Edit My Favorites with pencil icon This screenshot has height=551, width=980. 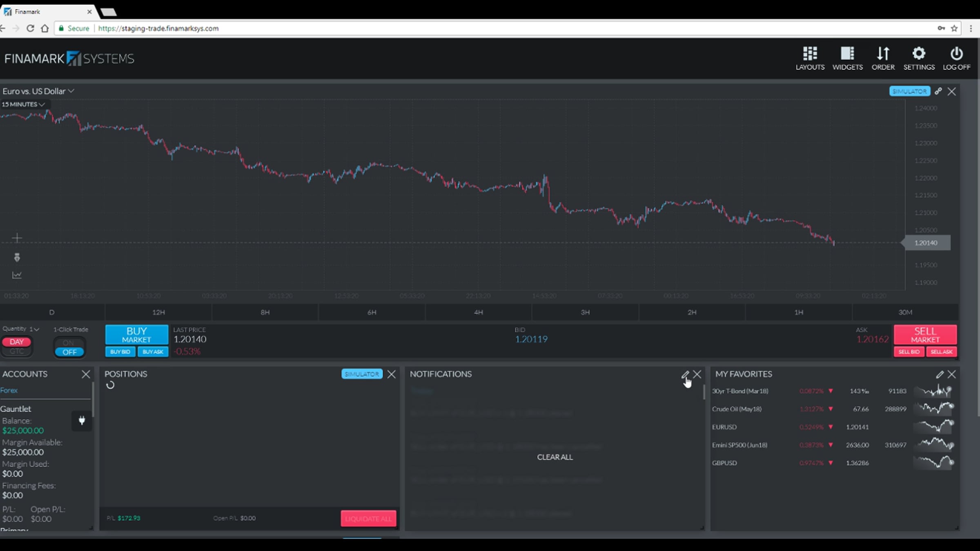940,374
